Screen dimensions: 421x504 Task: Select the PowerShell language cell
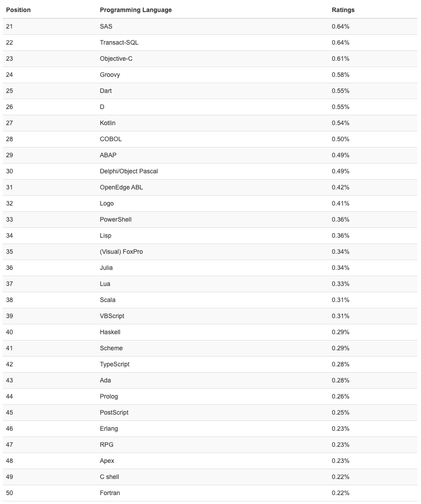coord(115,219)
